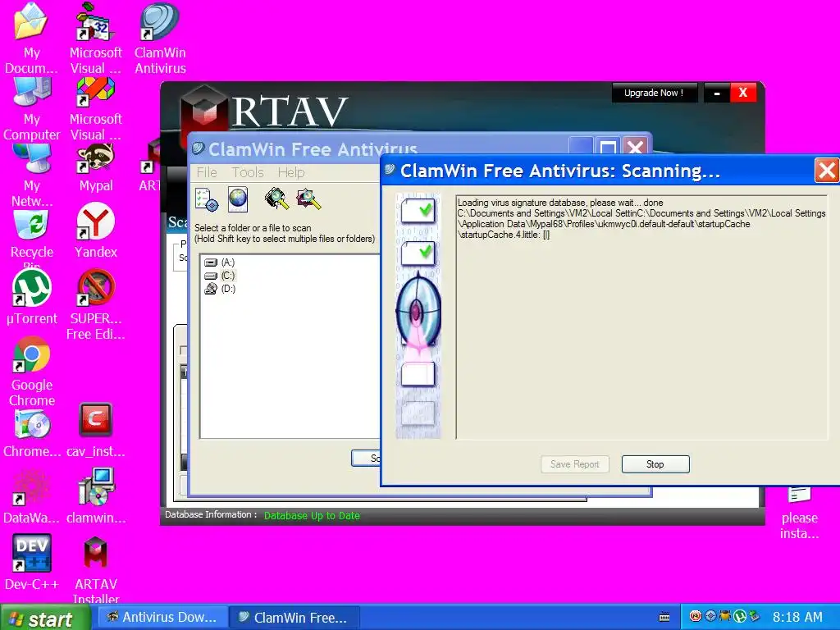
Task: Open My Documents desktop folder icon
Action: coord(30,21)
